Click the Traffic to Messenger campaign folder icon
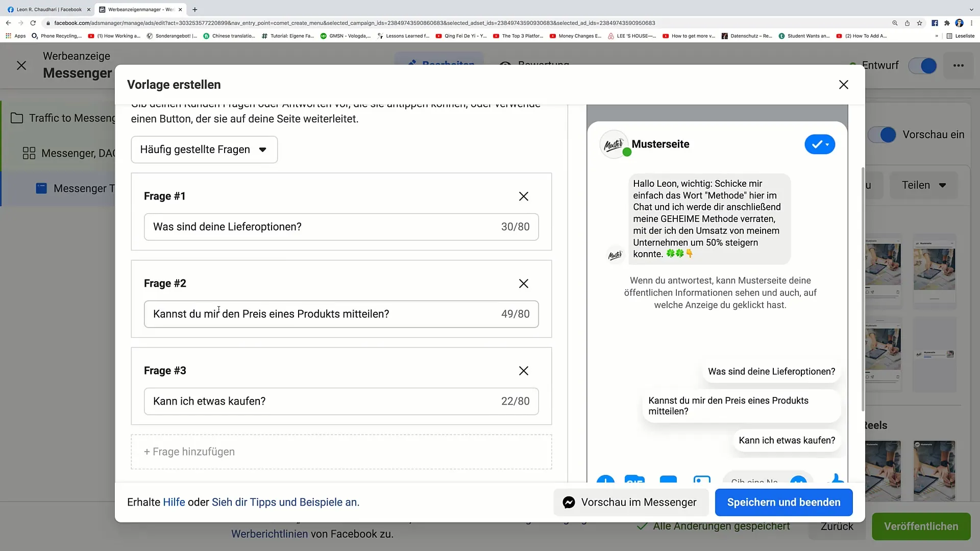 [x=17, y=118]
